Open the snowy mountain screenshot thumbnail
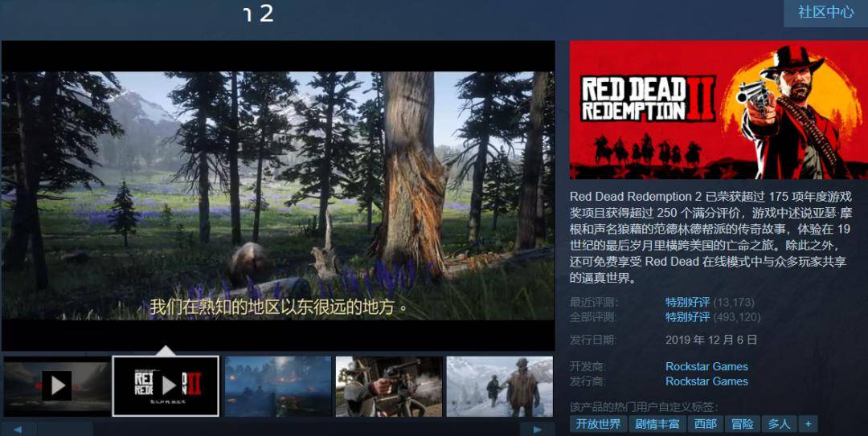 [499, 385]
